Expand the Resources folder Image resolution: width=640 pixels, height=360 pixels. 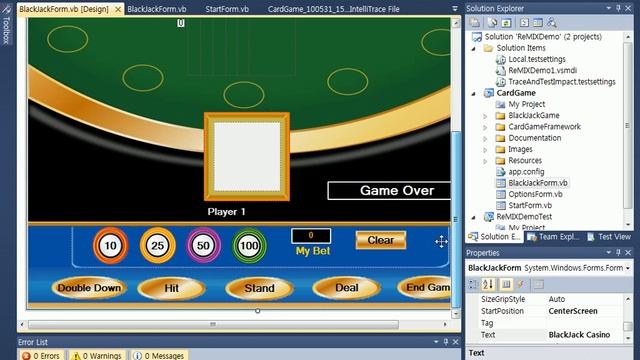(x=485, y=161)
